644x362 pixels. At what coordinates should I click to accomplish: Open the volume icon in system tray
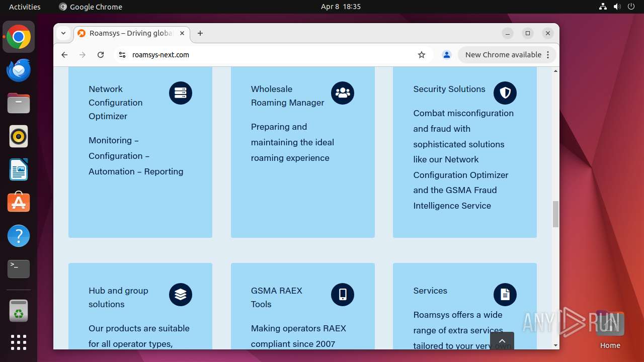point(617,7)
